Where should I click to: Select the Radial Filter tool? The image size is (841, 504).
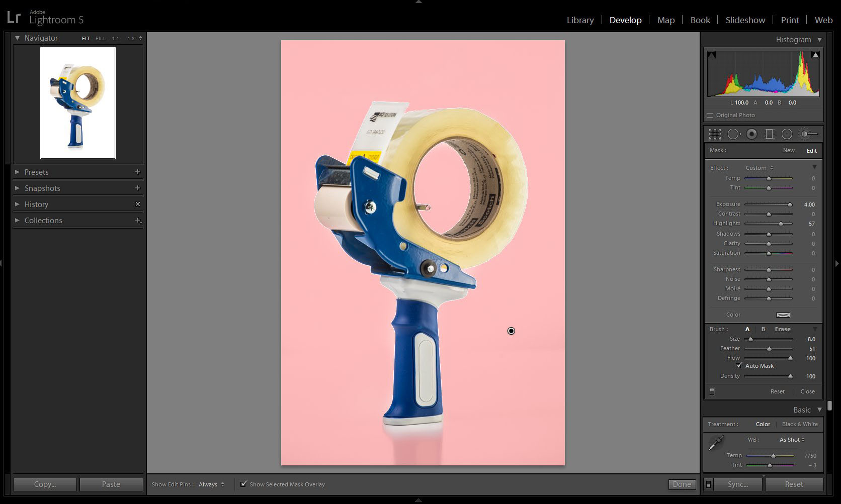click(x=787, y=134)
